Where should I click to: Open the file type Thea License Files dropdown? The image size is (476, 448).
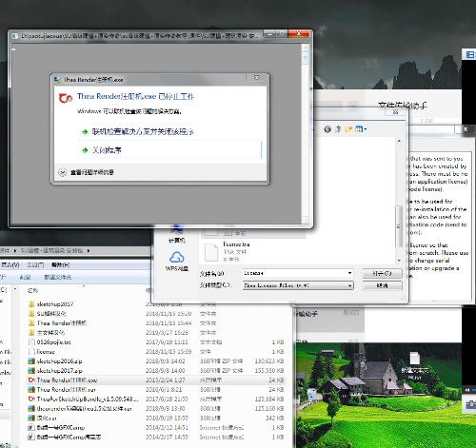[349, 285]
